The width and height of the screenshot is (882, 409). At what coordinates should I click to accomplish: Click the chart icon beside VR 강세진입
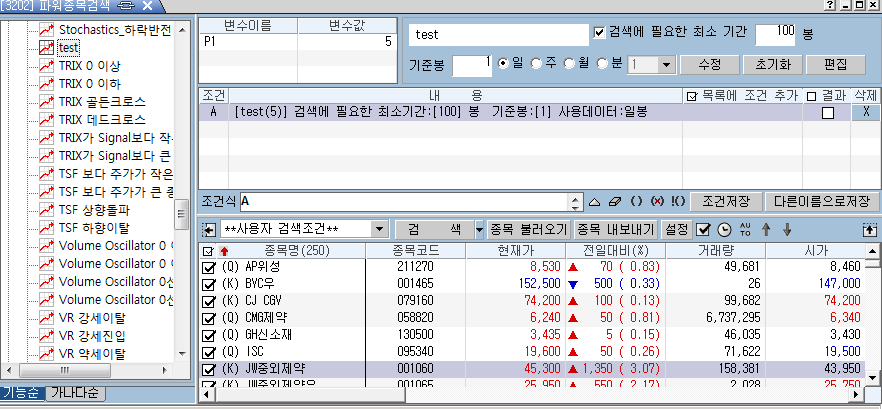(x=46, y=336)
